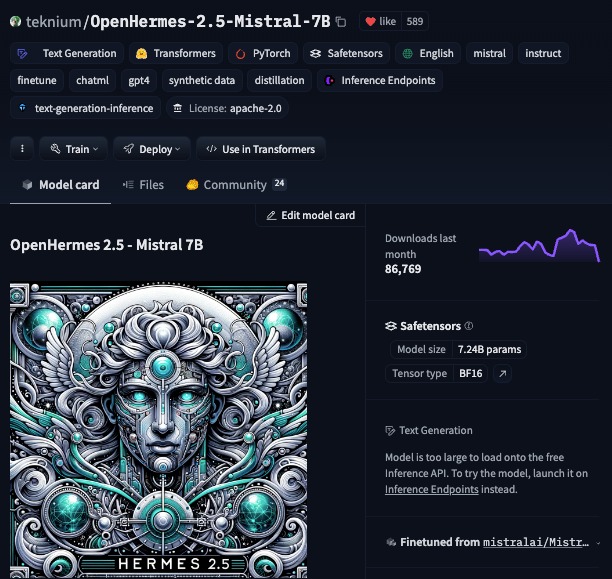Like the OpenHermes model with the heart button
Image resolution: width=612 pixels, height=579 pixels.
click(x=380, y=21)
